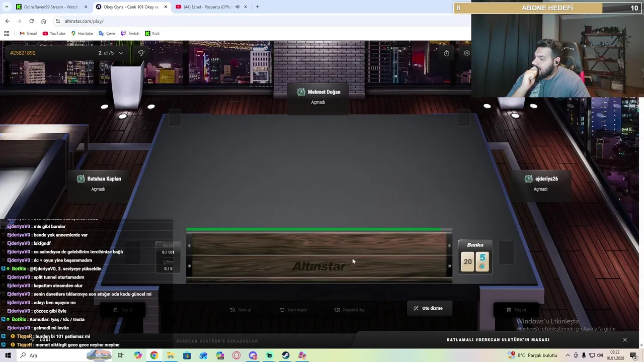
Task: Go back in browser history
Action: 7,21
